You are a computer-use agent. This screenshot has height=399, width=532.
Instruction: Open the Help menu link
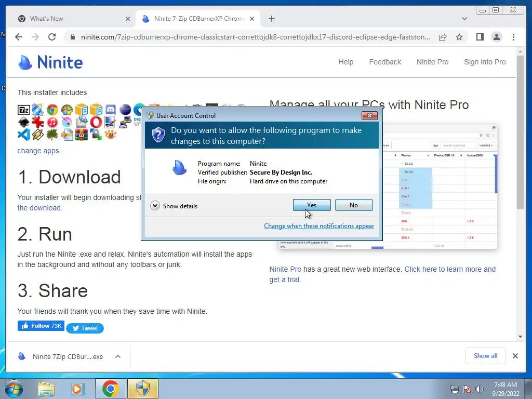[345, 62]
